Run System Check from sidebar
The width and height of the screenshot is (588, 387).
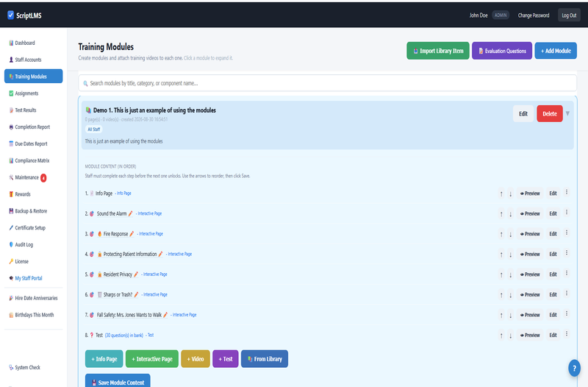[33, 367]
